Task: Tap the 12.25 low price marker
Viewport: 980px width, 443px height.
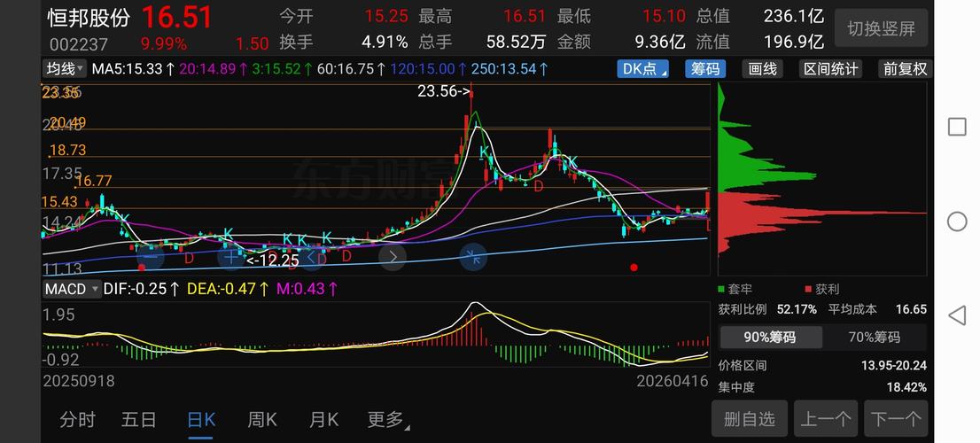Action: tap(273, 260)
